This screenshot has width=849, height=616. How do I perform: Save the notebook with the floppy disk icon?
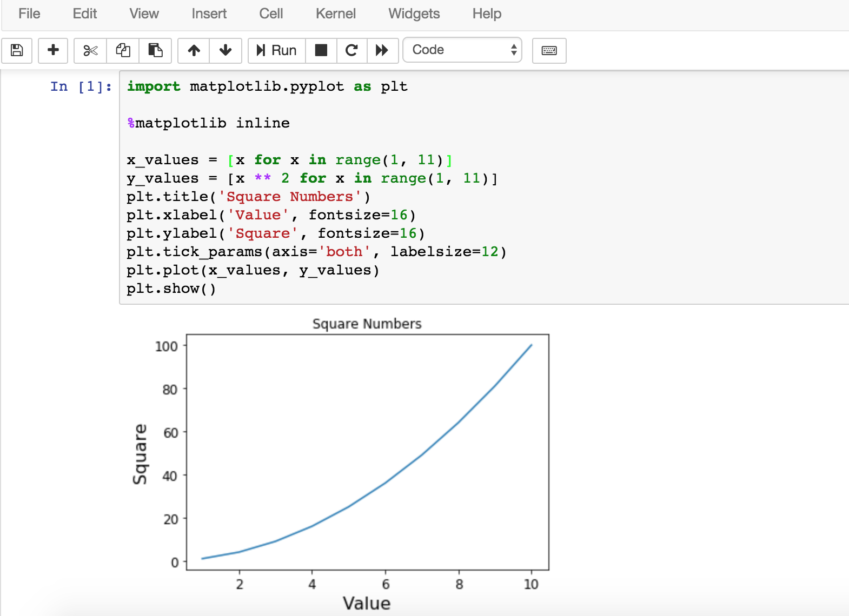point(17,50)
